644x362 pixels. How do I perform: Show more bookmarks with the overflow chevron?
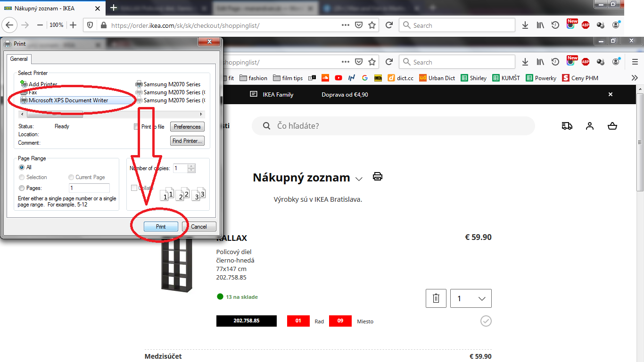pyautogui.click(x=635, y=78)
